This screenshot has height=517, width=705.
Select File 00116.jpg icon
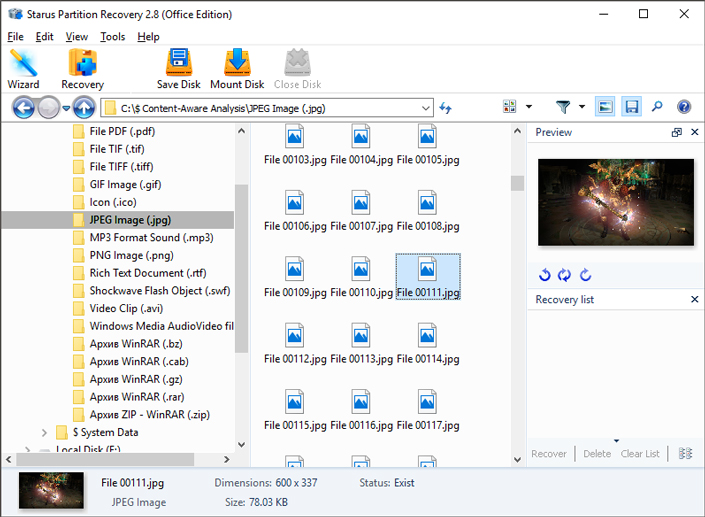pos(361,401)
